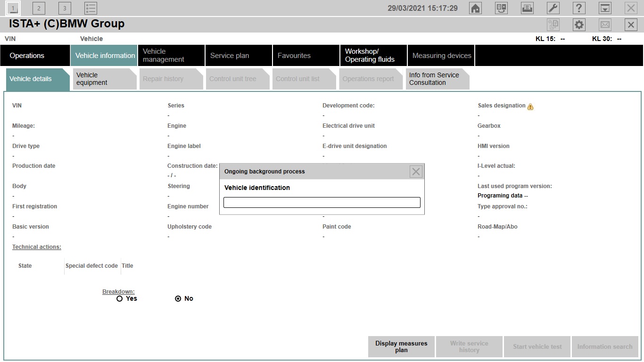Screen dimensions: 644x362
Task: Open Workshop/Operating fluids tab
Action: click(373, 56)
